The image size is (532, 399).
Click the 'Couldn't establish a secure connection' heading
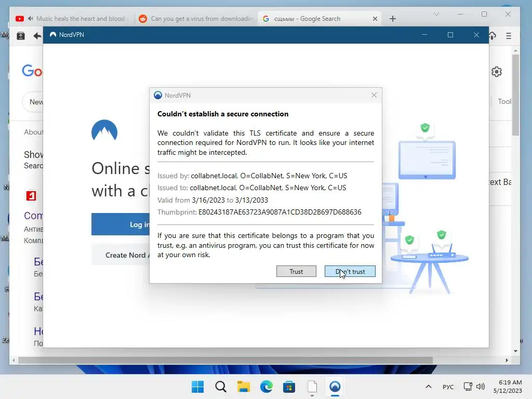pyautogui.click(x=223, y=114)
